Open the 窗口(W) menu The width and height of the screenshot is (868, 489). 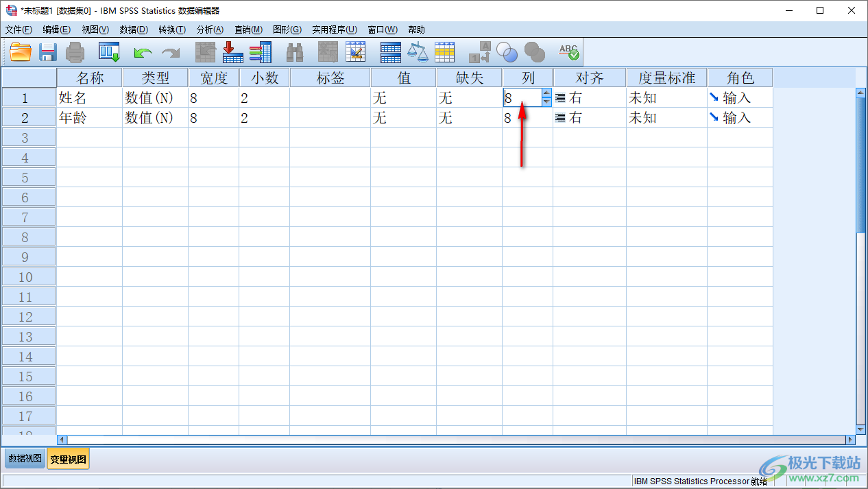tap(383, 29)
